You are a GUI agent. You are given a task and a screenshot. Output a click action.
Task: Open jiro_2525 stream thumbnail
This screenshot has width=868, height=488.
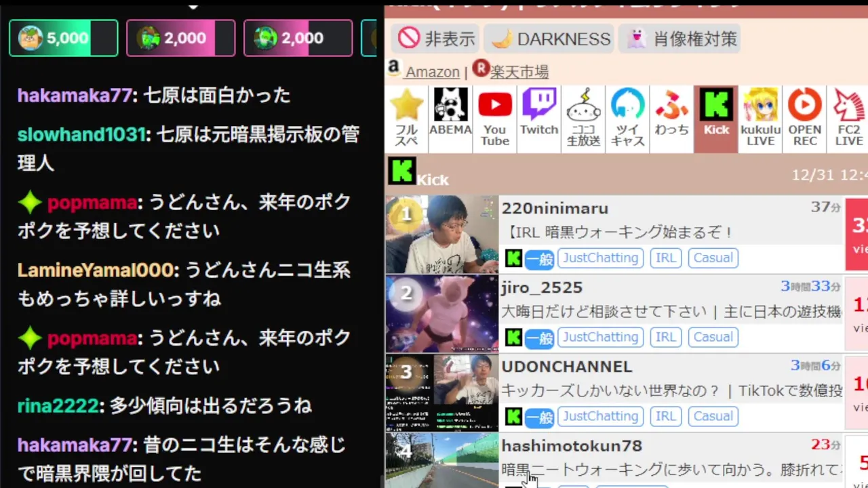pyautogui.click(x=442, y=314)
